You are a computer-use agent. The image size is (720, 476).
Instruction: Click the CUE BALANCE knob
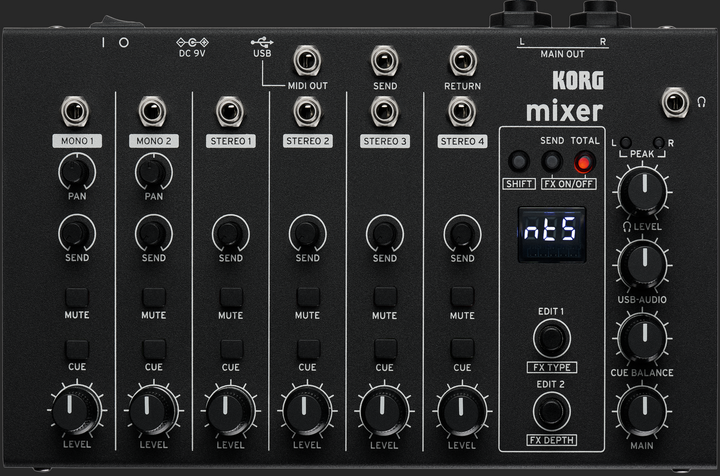pos(642,338)
